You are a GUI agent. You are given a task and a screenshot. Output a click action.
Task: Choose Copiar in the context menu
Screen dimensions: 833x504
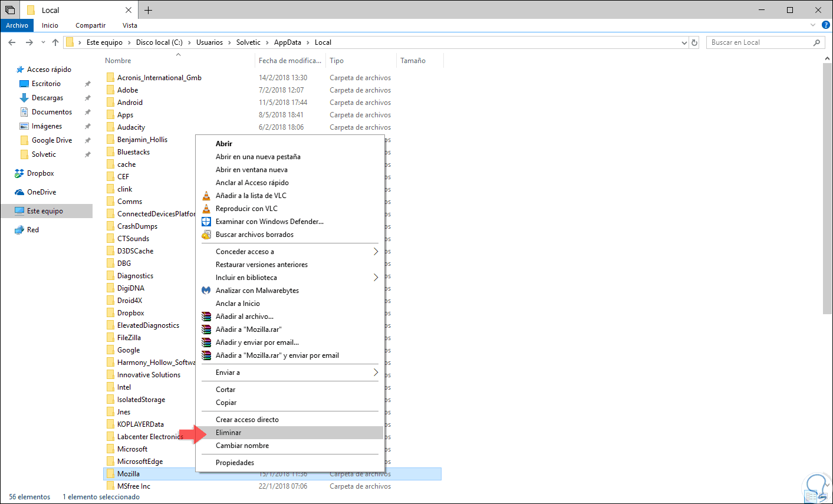click(289, 403)
